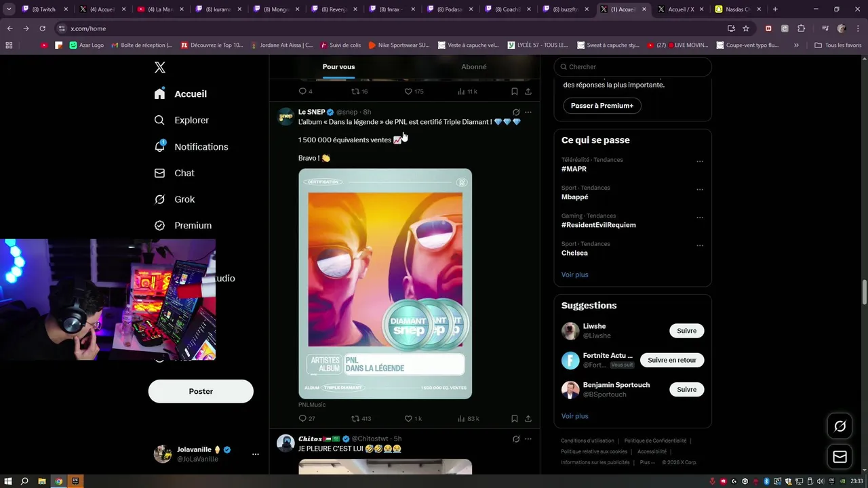Screen dimensions: 868x488
Task: Click the Chitos profile avatar
Action: 285,443
